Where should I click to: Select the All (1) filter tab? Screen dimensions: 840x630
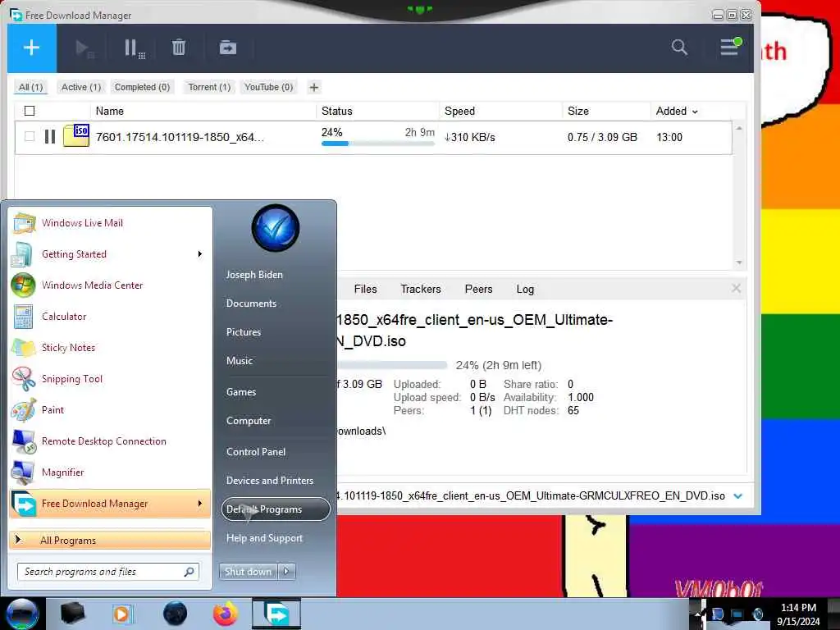tap(30, 87)
